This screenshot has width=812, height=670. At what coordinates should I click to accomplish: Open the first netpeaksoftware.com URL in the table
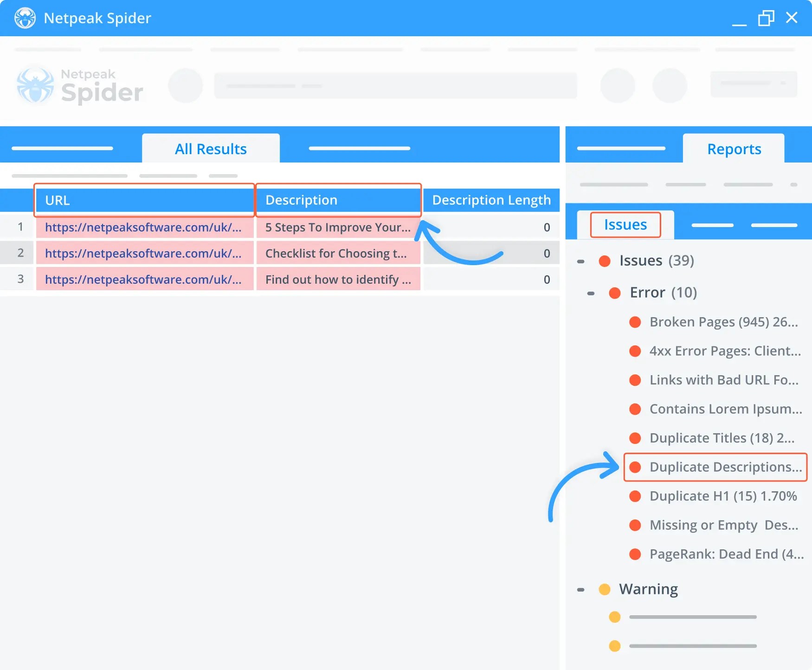click(x=143, y=228)
